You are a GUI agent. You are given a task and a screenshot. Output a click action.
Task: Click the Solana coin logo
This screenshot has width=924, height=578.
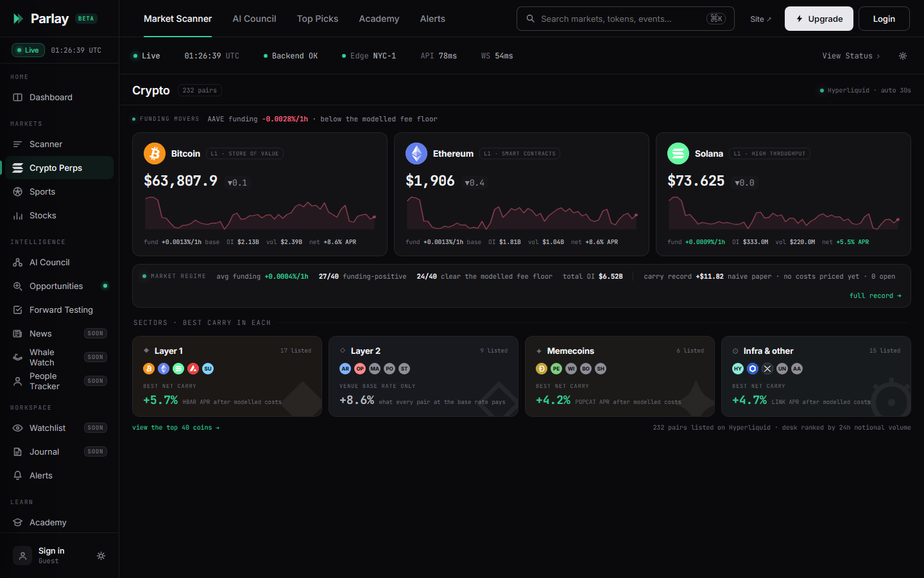point(678,153)
